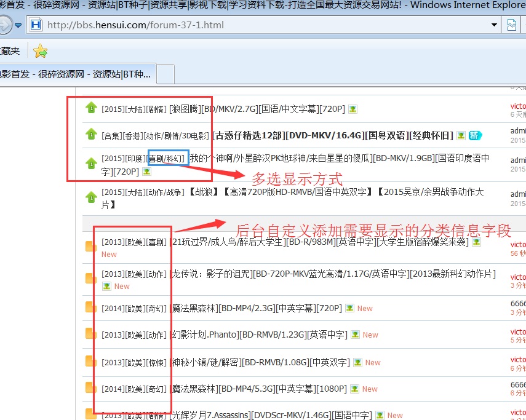Image resolution: width=526 pixels, height=420 pixels.
Task: Click New label in 神秘小镇 row
Action: [373, 363]
